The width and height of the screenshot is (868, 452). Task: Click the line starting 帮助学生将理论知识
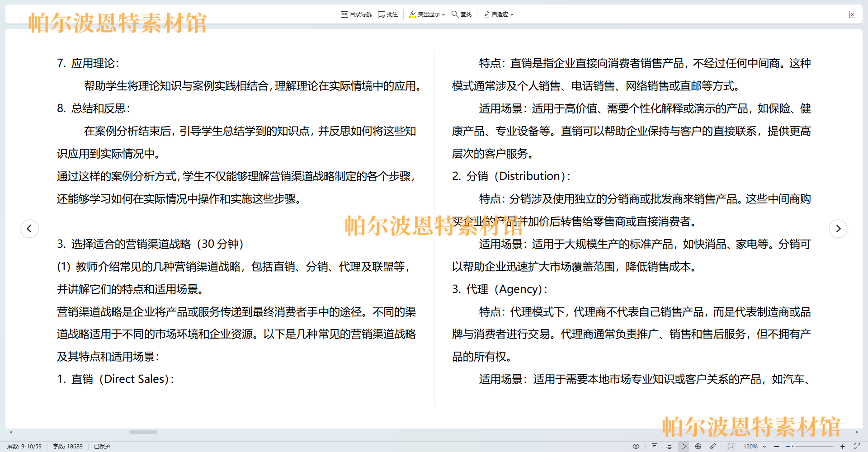click(253, 86)
